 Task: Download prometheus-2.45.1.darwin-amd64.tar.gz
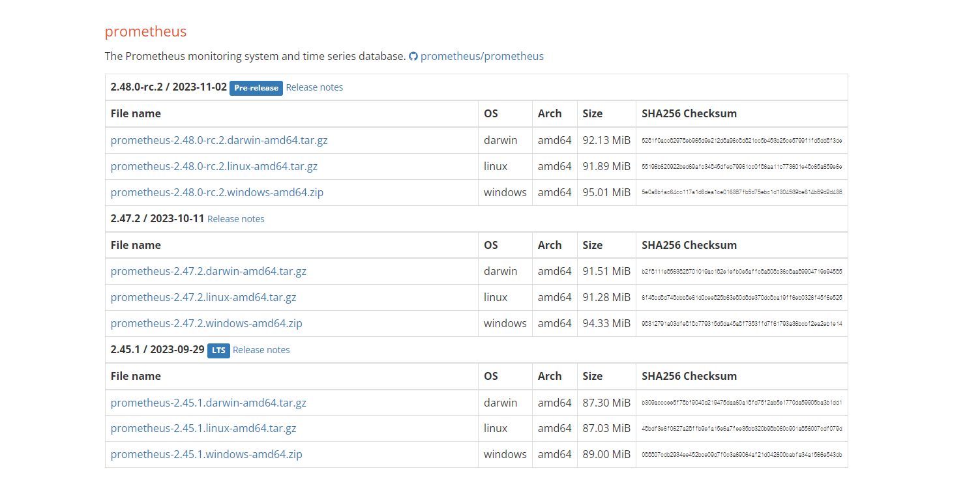209,403
